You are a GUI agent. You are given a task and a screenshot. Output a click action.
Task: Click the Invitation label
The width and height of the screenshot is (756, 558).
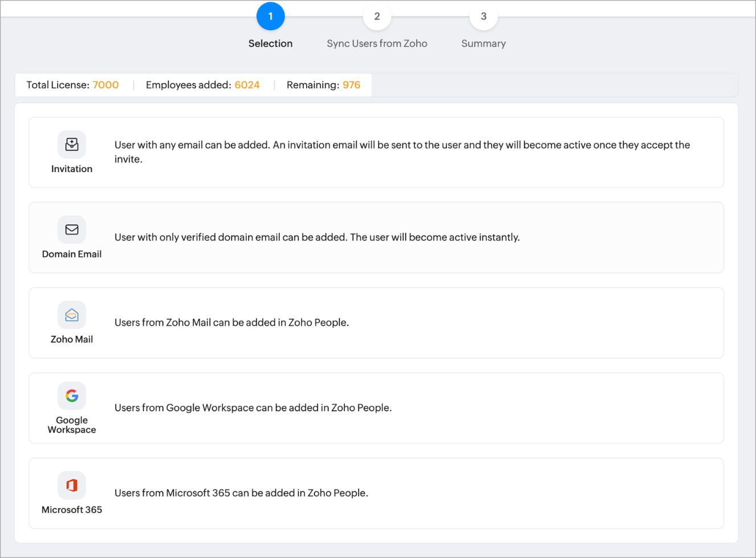pos(72,169)
